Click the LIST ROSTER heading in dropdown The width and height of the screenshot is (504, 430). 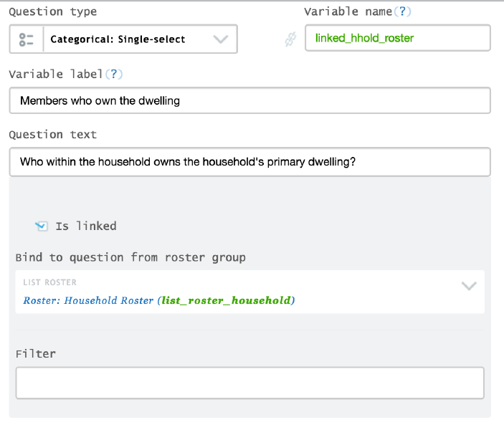(x=49, y=282)
